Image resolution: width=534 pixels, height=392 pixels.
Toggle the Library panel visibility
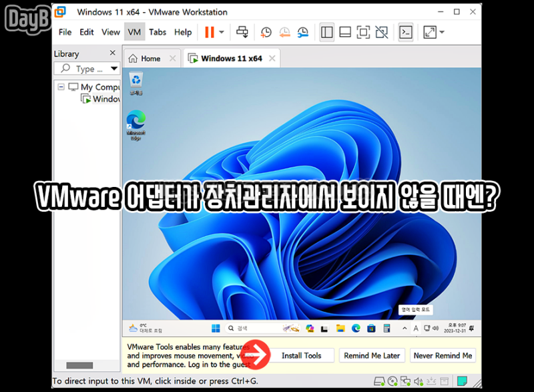click(x=326, y=31)
